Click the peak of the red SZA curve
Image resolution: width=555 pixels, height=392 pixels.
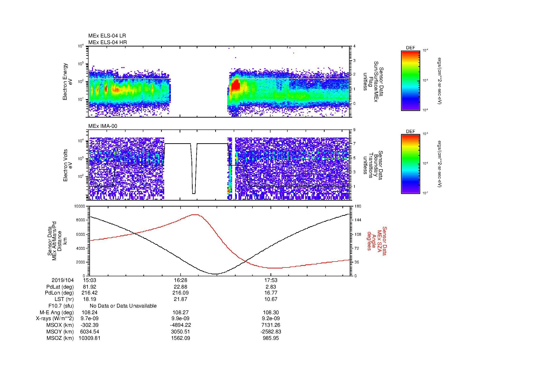196,215
